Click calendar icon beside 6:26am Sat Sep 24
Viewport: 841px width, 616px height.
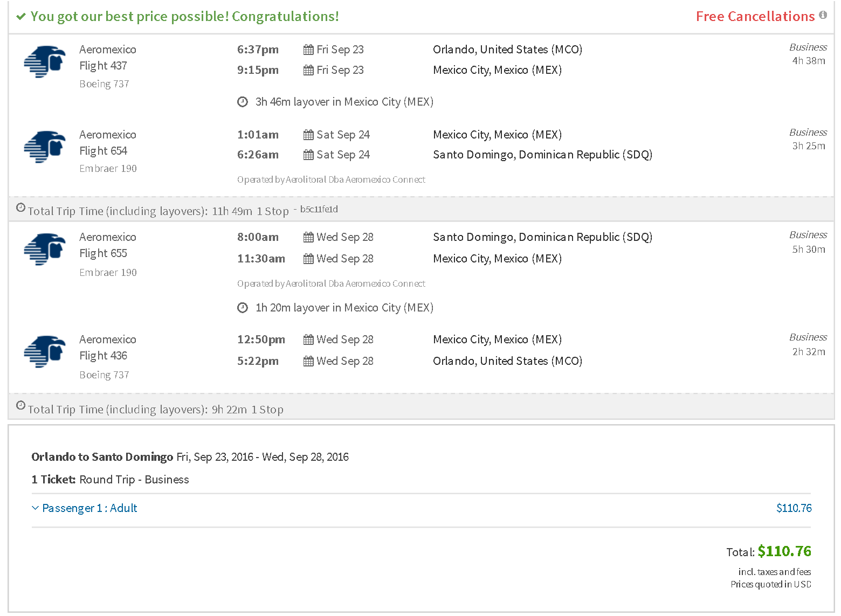pos(308,155)
